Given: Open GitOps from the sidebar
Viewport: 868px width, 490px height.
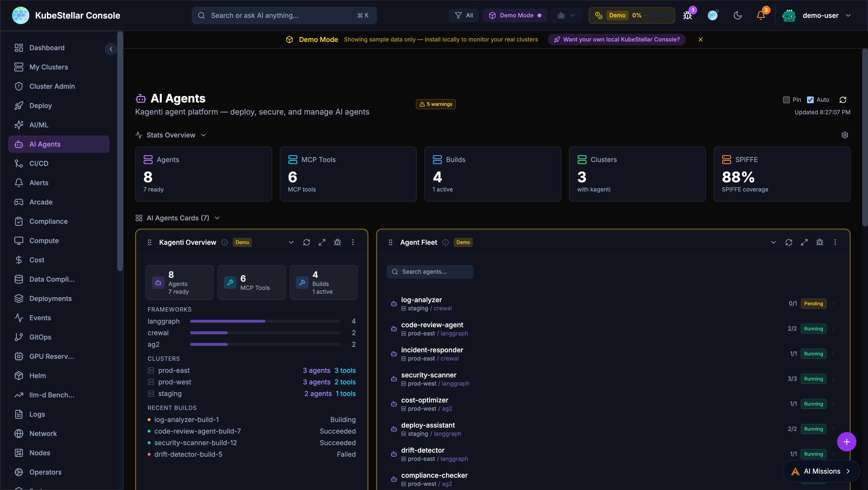Looking at the screenshot, I should point(40,337).
